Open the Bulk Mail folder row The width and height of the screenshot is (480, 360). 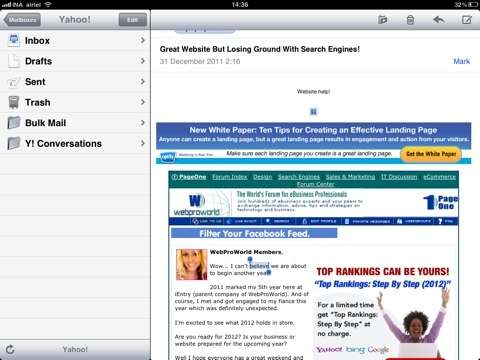(75, 123)
